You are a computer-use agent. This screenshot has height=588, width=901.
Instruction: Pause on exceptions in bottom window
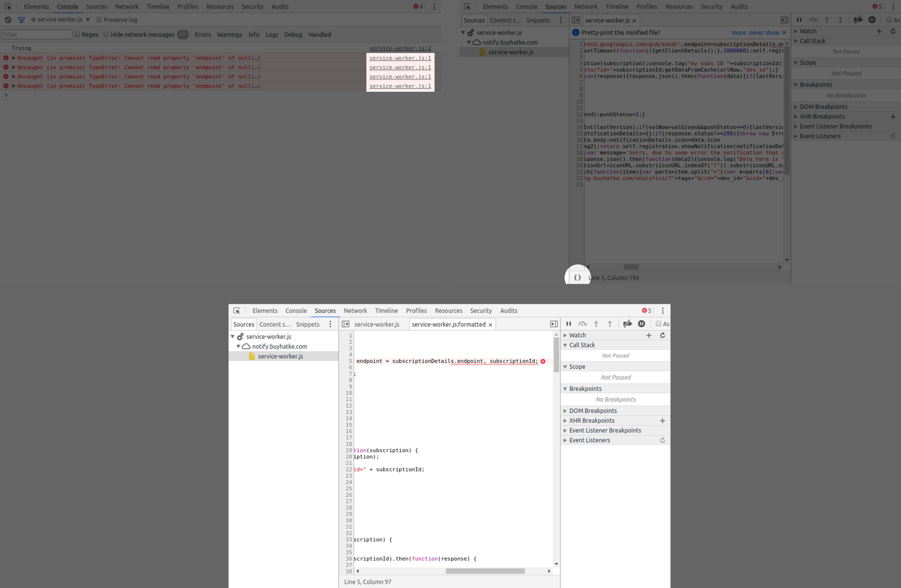(641, 324)
